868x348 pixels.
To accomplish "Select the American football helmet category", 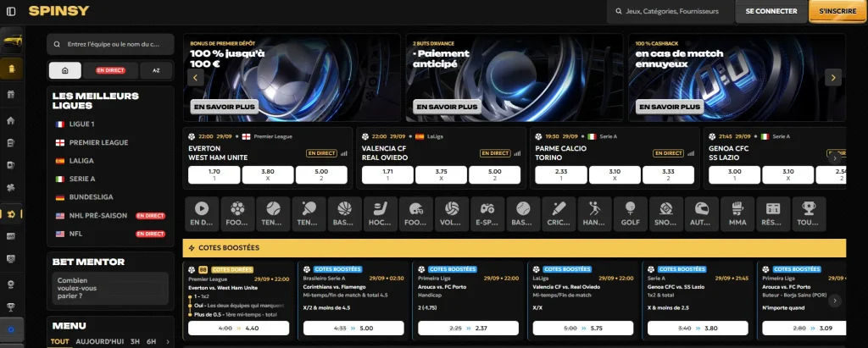I will (415, 213).
